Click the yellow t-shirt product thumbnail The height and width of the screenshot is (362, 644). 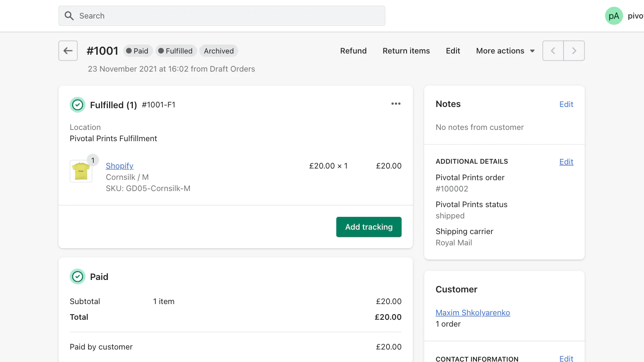pos(81,171)
